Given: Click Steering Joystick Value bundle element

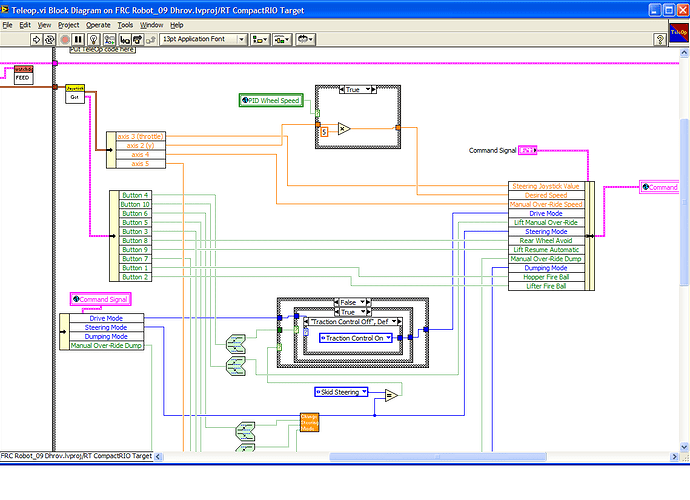Looking at the screenshot, I should (546, 186).
